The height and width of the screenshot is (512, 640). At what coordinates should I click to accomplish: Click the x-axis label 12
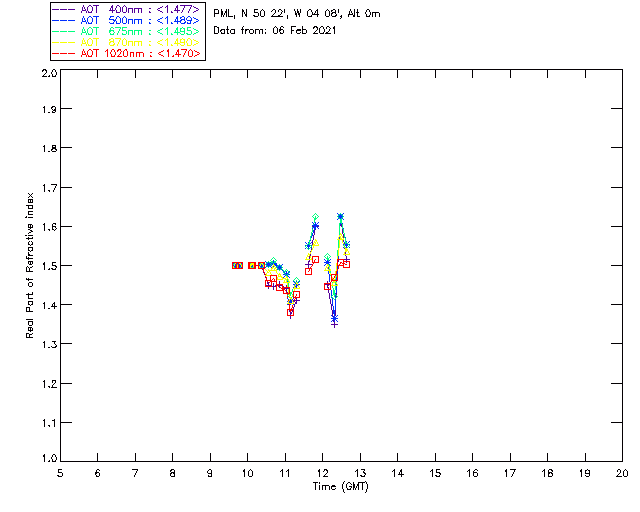click(322, 473)
